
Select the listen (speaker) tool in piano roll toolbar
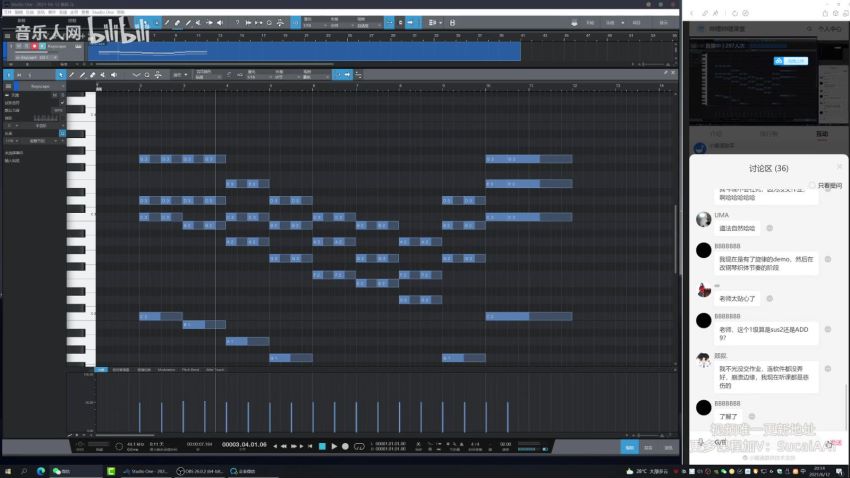[114, 75]
